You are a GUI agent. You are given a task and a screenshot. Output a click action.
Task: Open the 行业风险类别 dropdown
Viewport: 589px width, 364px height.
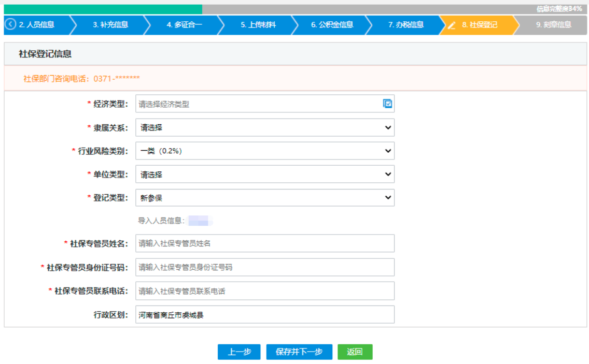(x=387, y=150)
